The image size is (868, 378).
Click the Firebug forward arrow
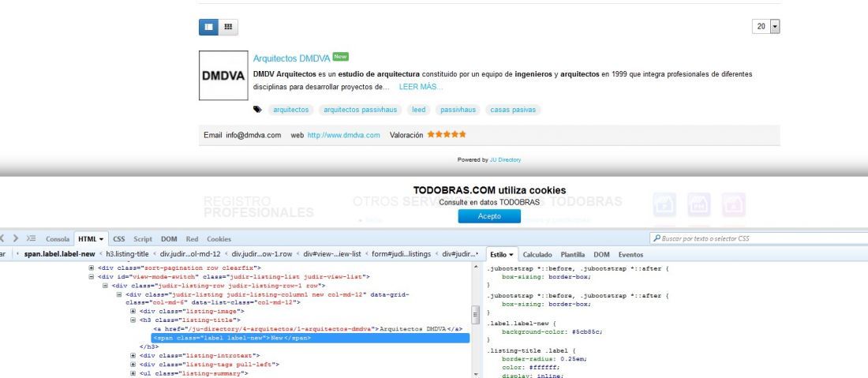[16, 238]
